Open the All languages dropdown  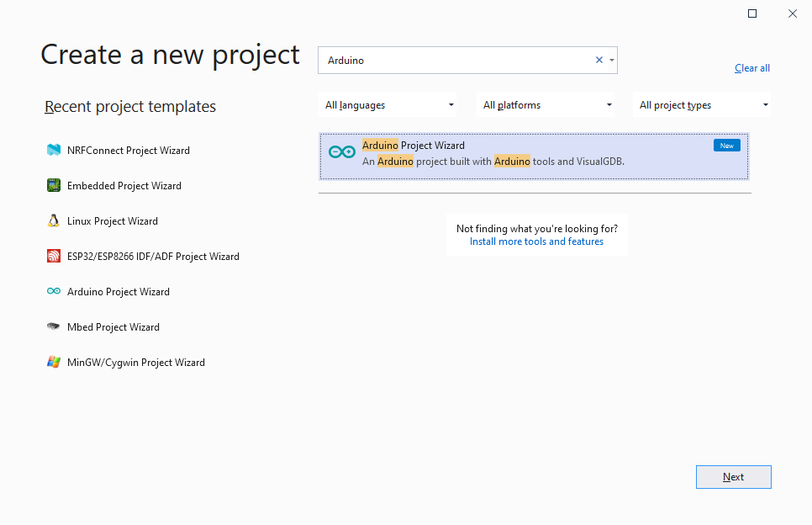point(390,105)
